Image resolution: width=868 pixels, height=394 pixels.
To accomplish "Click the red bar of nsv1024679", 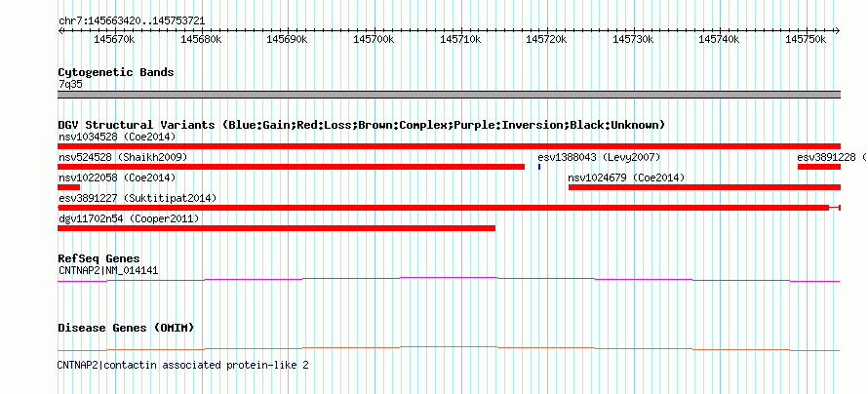I will pyautogui.click(x=705, y=187).
